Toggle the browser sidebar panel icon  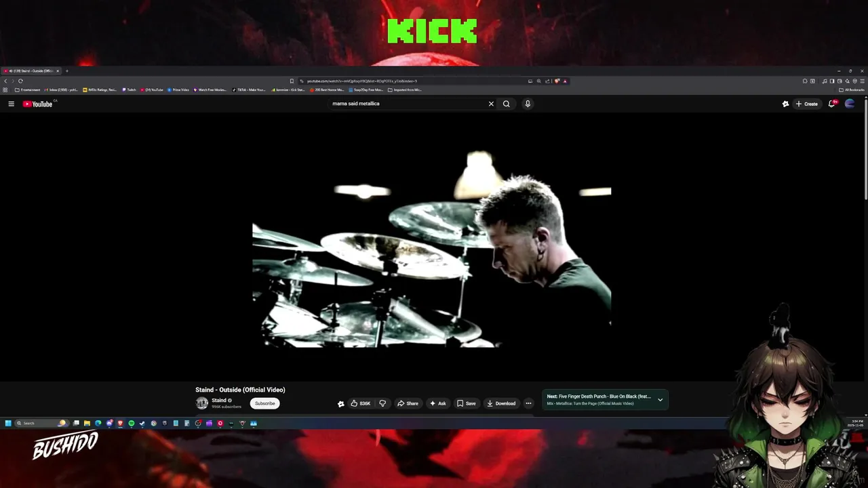coord(832,81)
